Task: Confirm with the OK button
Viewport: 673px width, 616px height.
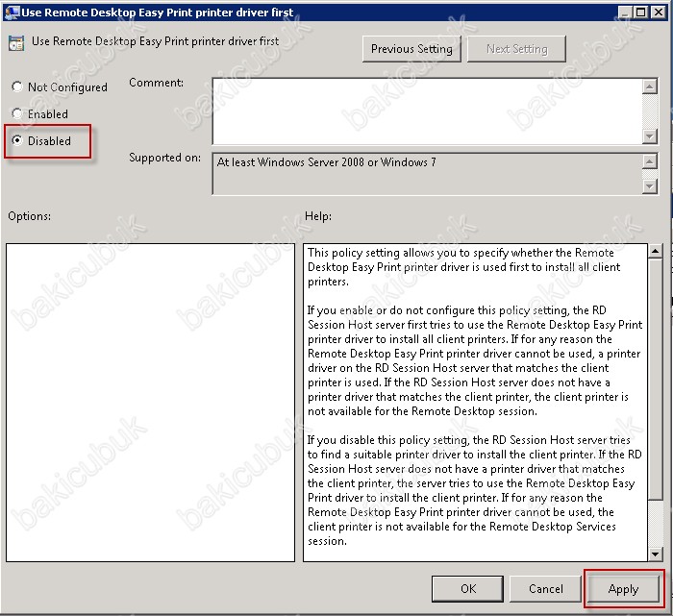Action: pos(468,588)
